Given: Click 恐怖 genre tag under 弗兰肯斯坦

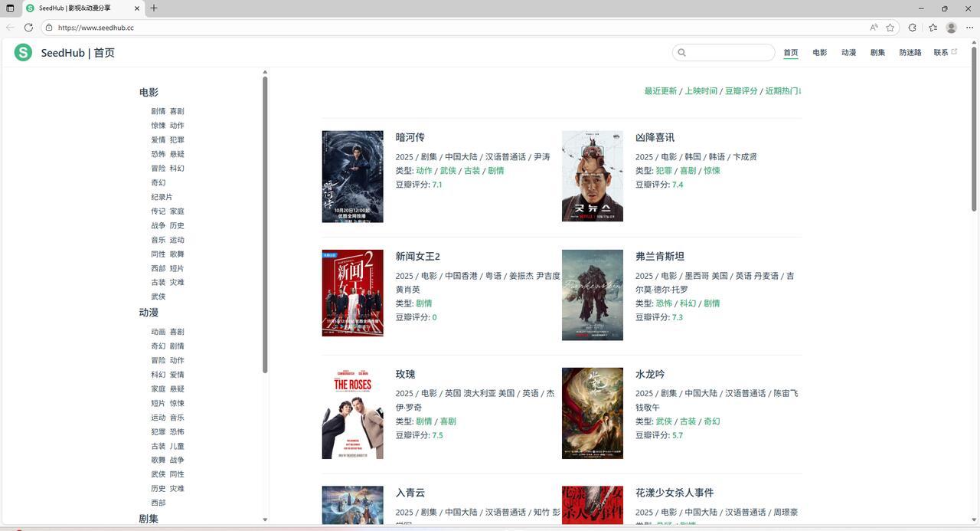Looking at the screenshot, I should tap(664, 303).
